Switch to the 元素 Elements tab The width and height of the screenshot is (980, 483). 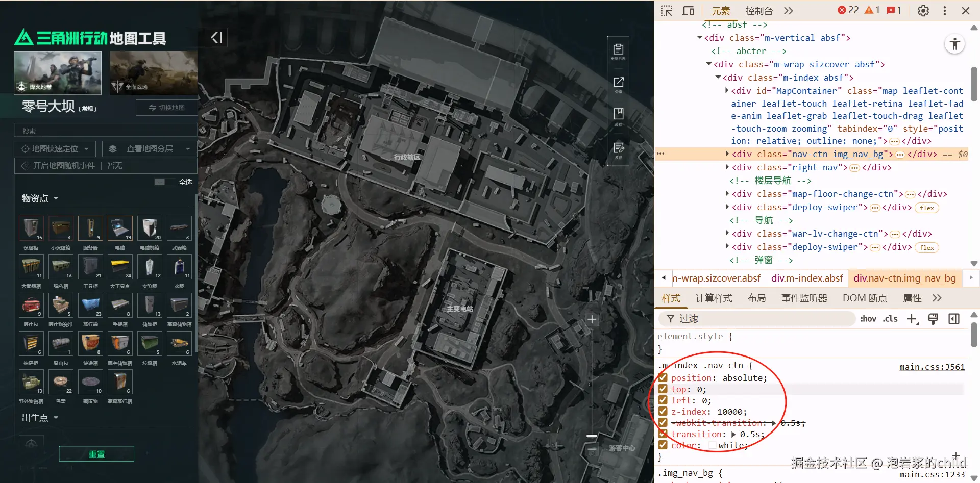(721, 11)
